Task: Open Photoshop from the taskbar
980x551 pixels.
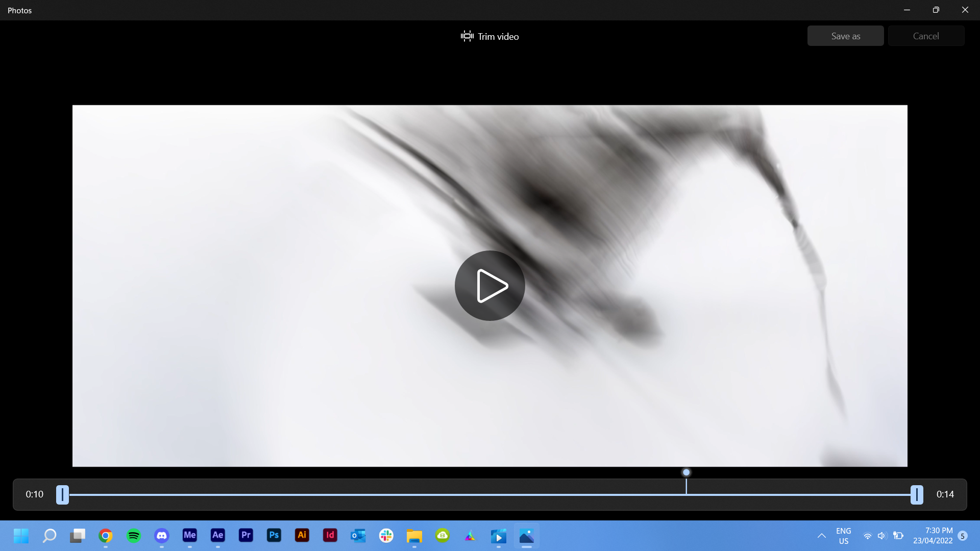Action: pyautogui.click(x=274, y=536)
